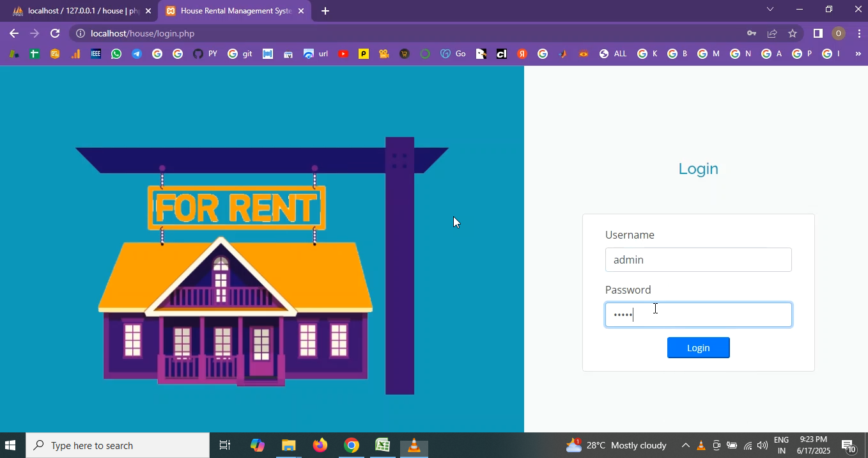Click the password manager key icon

(x=752, y=33)
